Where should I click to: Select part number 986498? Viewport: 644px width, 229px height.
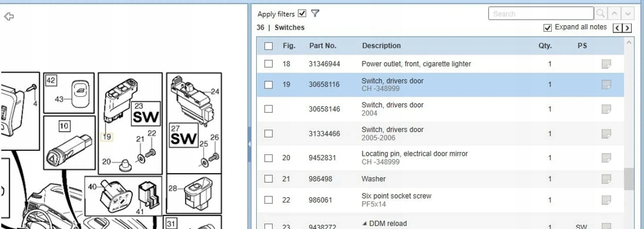pyautogui.click(x=320, y=179)
